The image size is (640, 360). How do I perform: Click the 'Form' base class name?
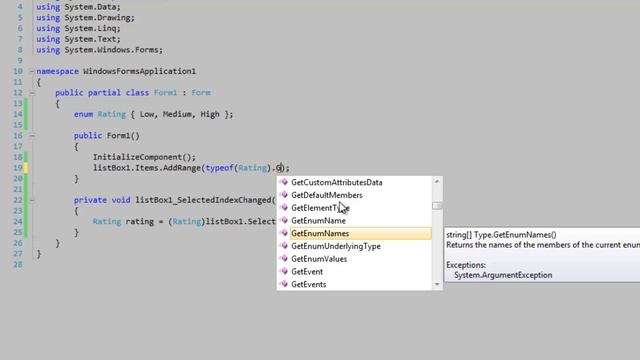pos(201,93)
